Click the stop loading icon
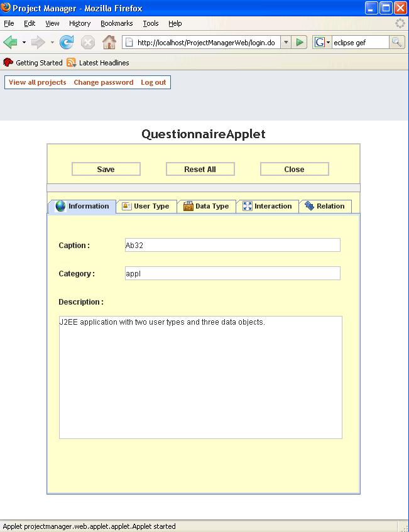 coord(87,43)
